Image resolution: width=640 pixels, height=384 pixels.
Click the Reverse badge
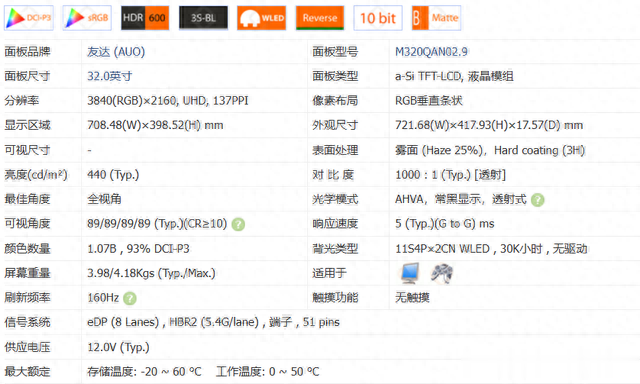pos(320,18)
